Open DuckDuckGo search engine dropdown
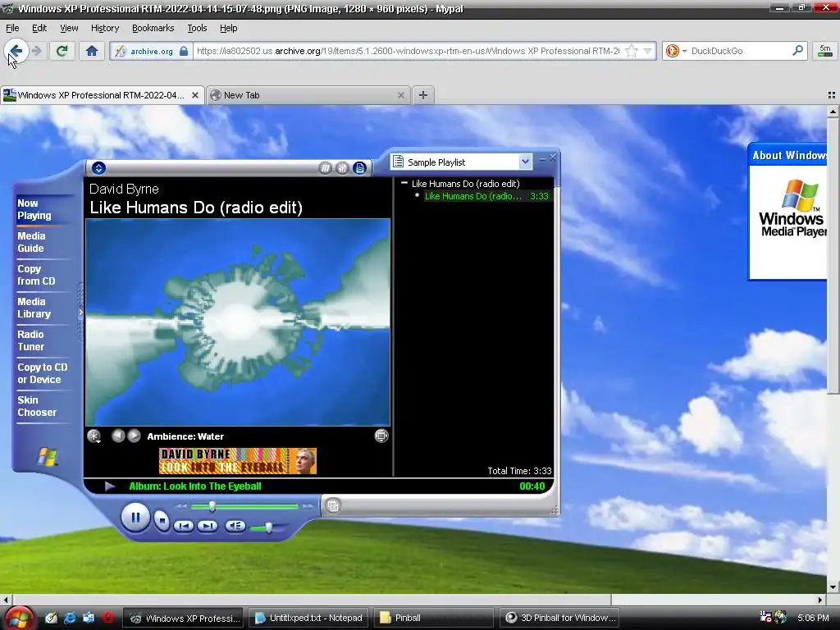 tap(676, 51)
